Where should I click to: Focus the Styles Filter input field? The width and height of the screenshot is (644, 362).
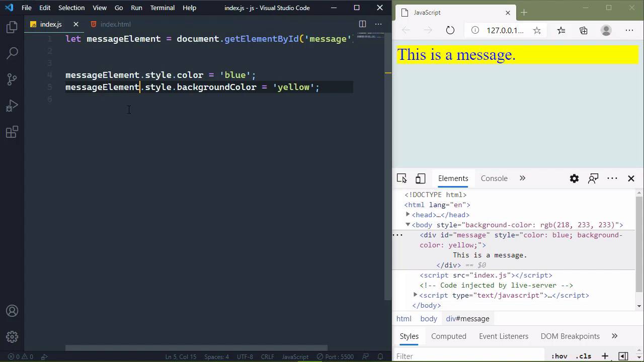468,356
